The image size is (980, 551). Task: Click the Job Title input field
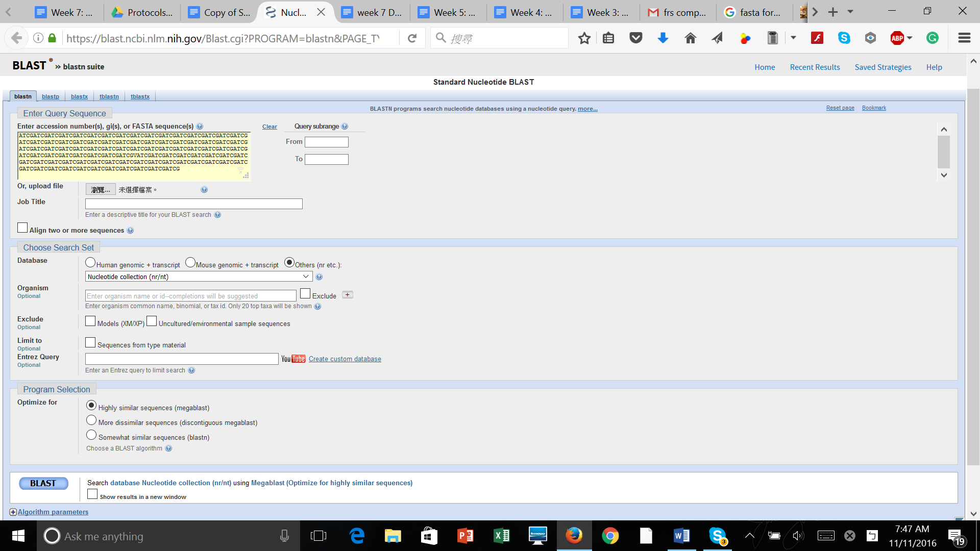(x=194, y=204)
